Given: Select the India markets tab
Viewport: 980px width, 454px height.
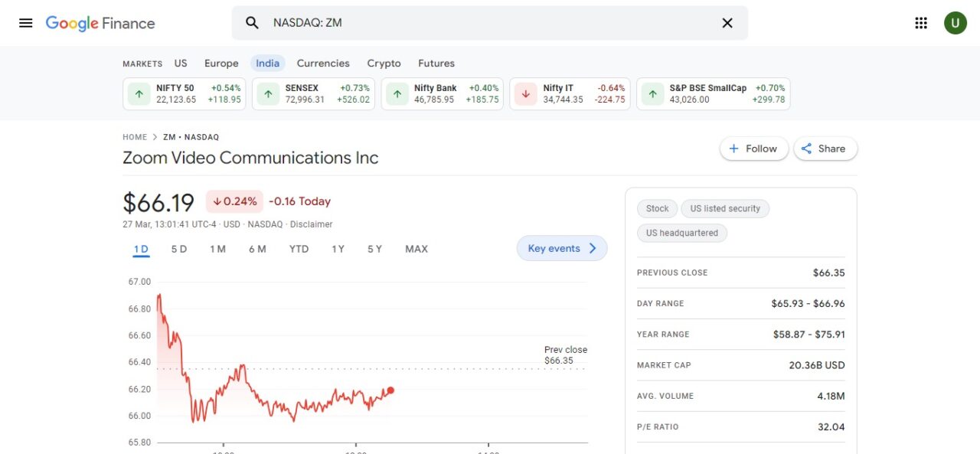Looking at the screenshot, I should coord(268,64).
